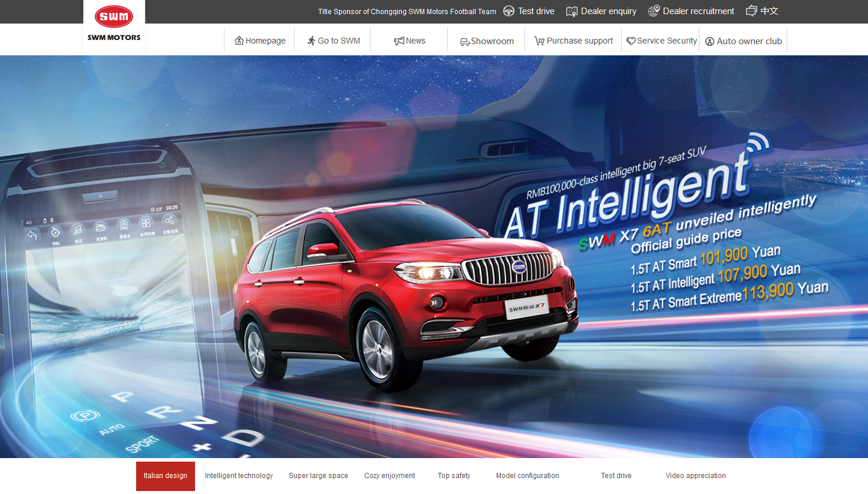Viewport: 868px width, 494px height.
Task: Open the Model configuration tab
Action: (527, 476)
